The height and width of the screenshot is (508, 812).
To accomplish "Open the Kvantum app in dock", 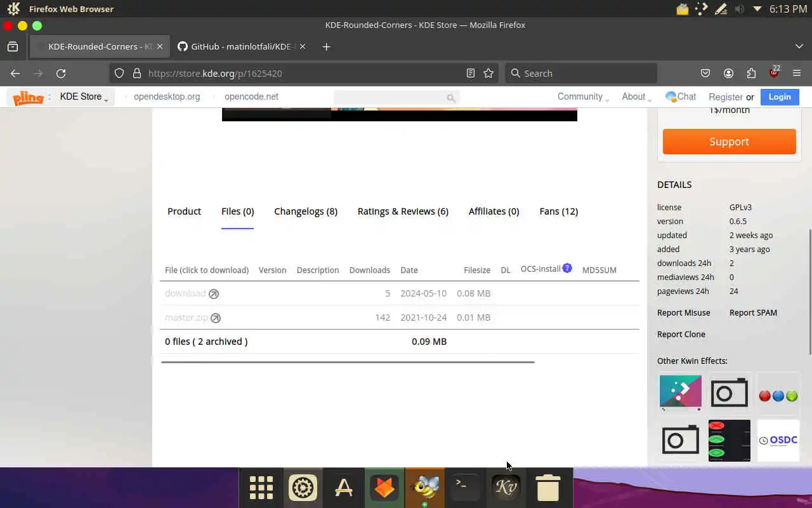I will tap(506, 488).
